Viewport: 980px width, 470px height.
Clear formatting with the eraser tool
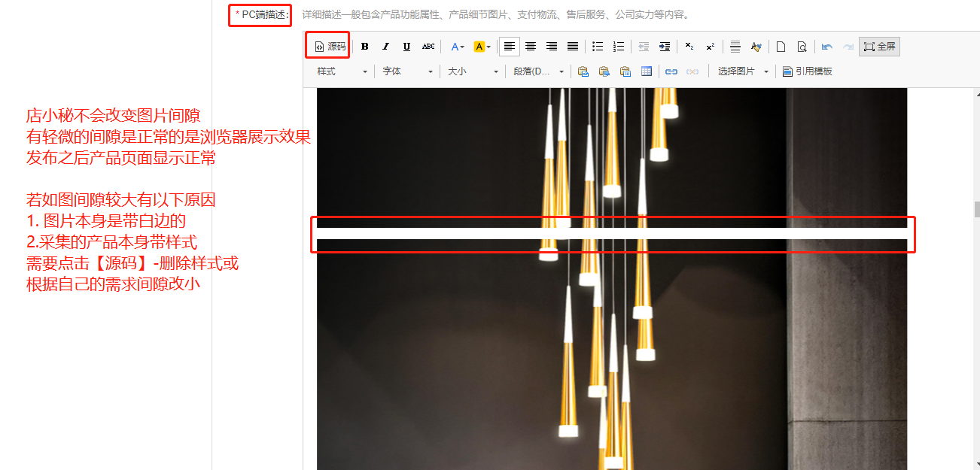(x=756, y=47)
